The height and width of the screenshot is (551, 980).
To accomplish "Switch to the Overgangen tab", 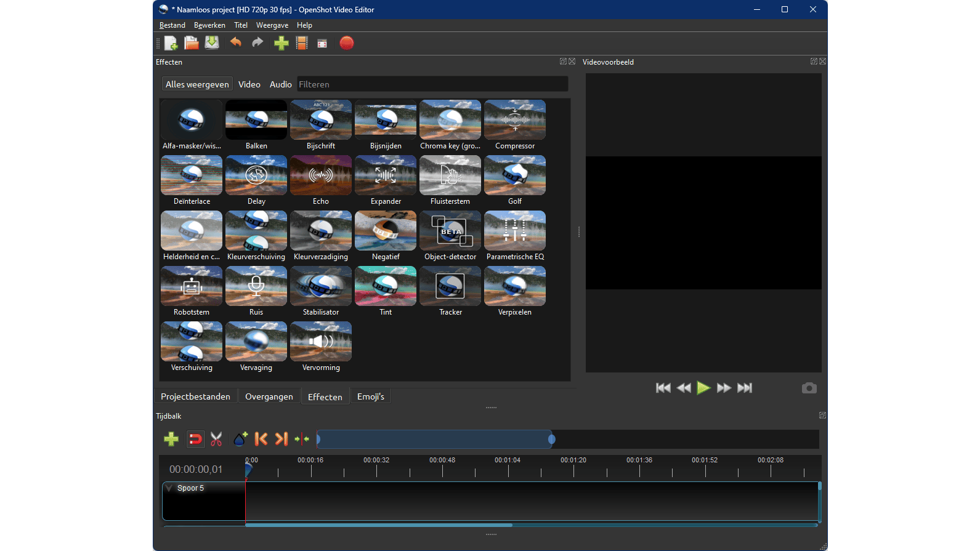I will [269, 396].
